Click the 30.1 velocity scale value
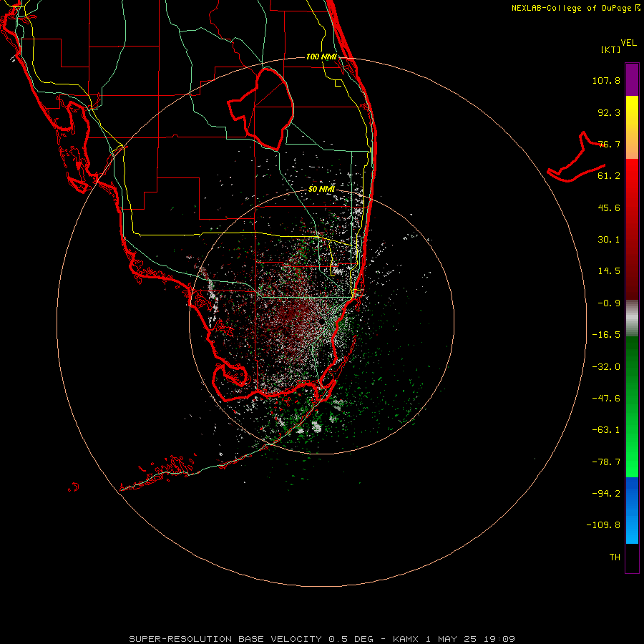Viewport: 644px width, 644px height. pyautogui.click(x=609, y=240)
